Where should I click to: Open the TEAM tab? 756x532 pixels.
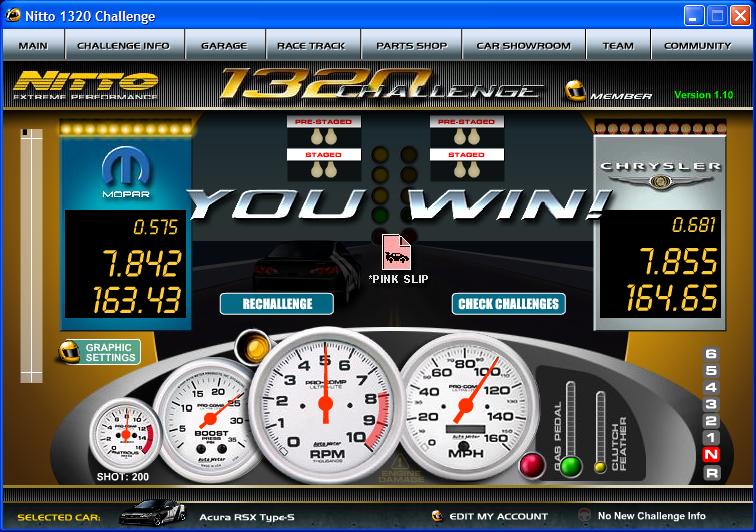pos(618,45)
